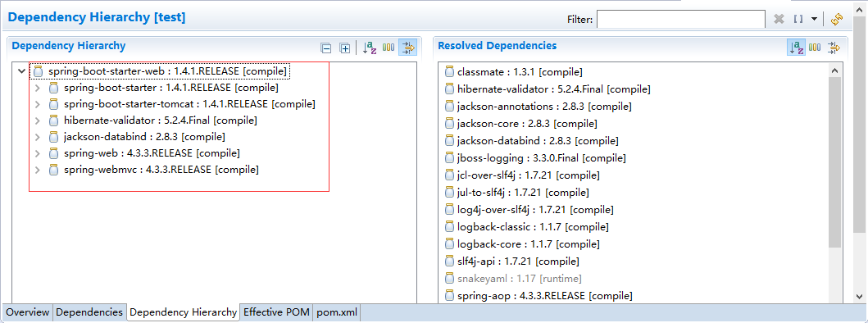Viewport: 868px width, 323px height.
Task: Click the jar icon of logback-classic
Action: click(449, 226)
